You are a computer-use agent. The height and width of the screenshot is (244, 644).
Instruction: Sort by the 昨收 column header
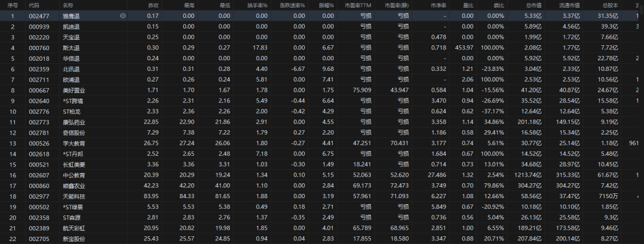(x=153, y=5)
